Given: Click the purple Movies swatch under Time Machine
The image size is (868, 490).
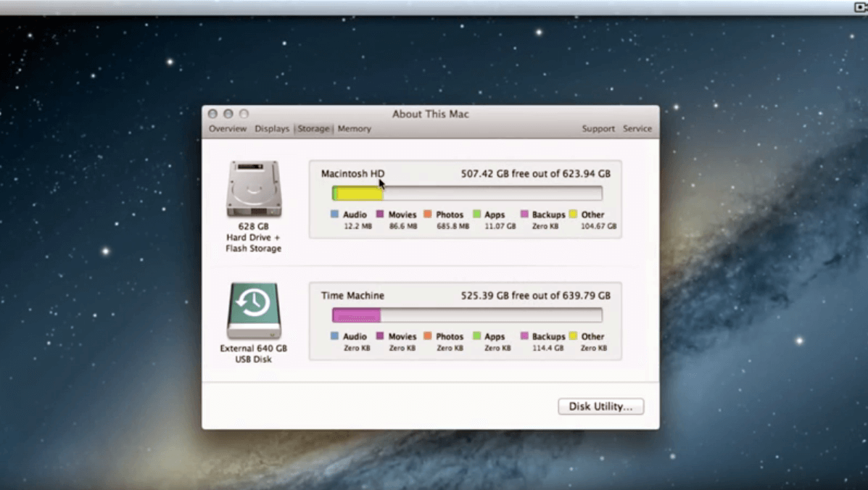Looking at the screenshot, I should click(380, 336).
